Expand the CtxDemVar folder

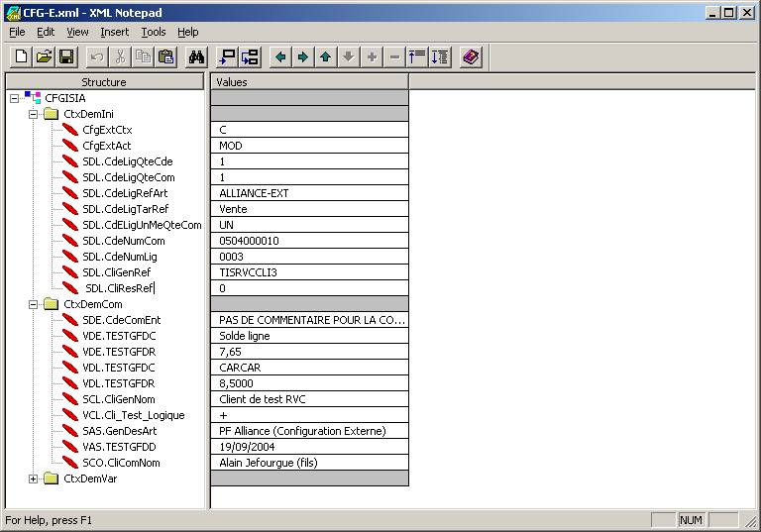(33, 479)
